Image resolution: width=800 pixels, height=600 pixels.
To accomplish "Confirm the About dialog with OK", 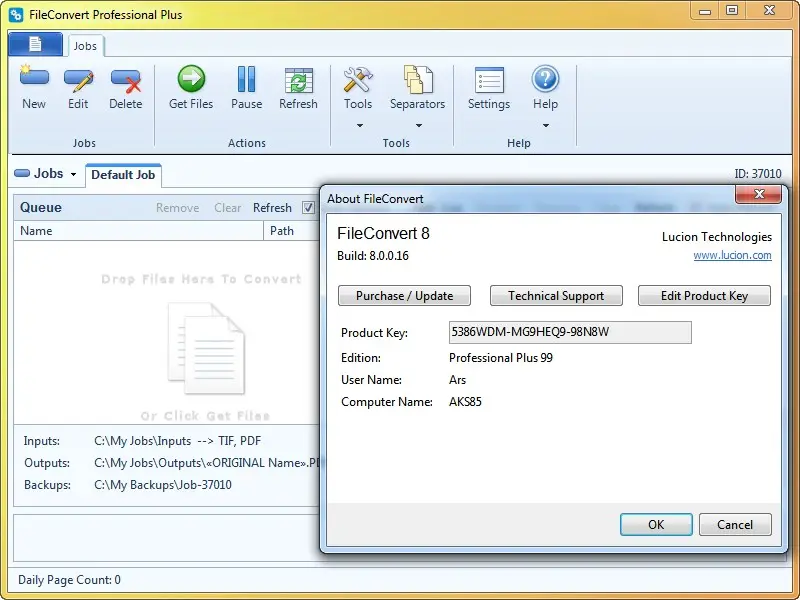I will (x=656, y=524).
